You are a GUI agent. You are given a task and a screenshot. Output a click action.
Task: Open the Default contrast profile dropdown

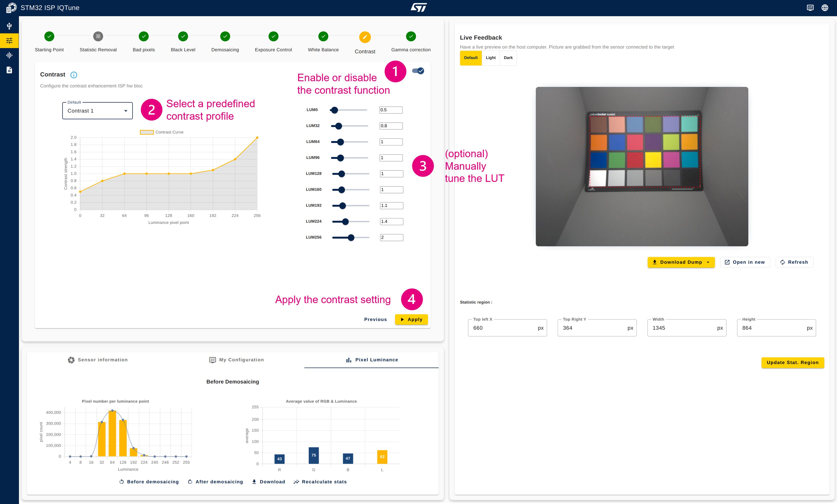pyautogui.click(x=97, y=111)
